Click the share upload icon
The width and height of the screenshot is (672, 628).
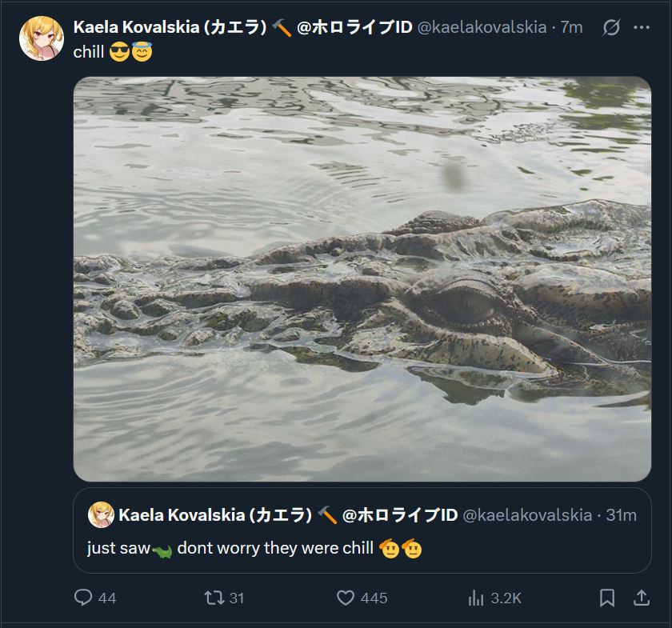click(642, 598)
